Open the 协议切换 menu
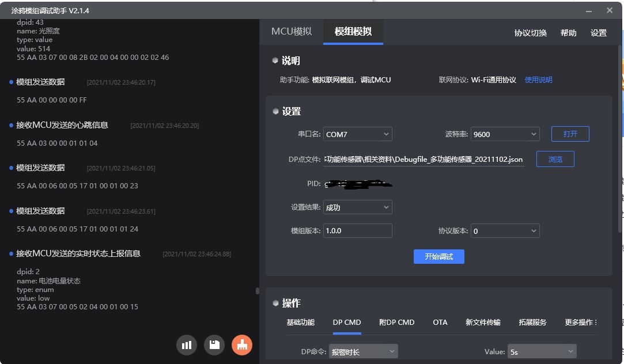 point(531,33)
